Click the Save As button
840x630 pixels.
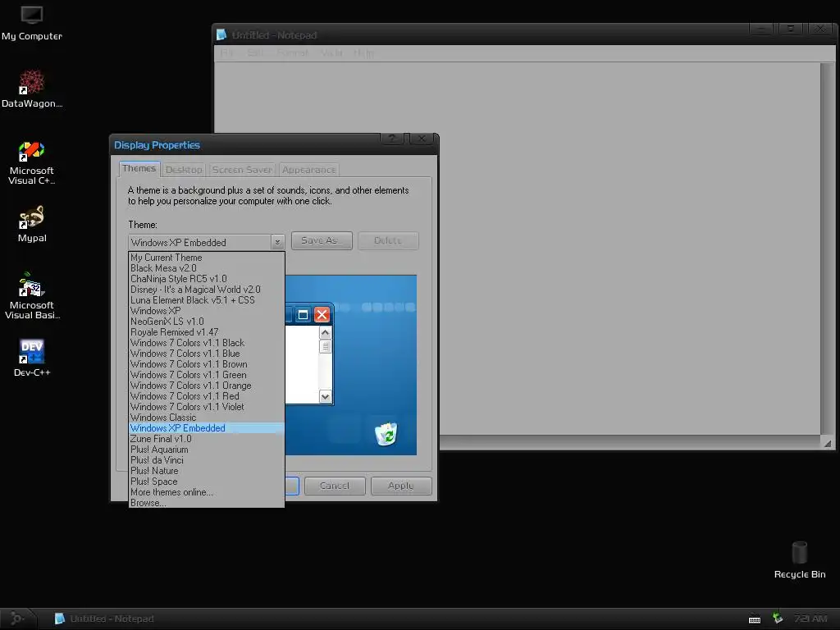click(x=322, y=240)
